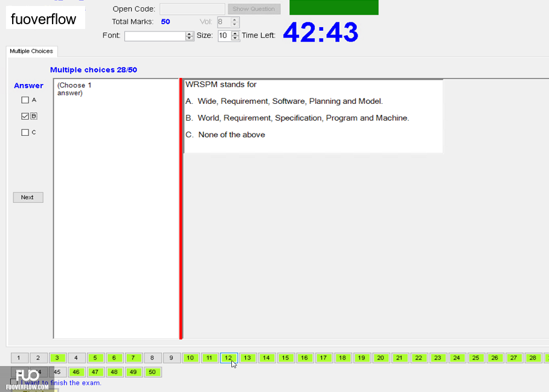Jump to question 11
The height and width of the screenshot is (392, 549).
(x=210, y=358)
